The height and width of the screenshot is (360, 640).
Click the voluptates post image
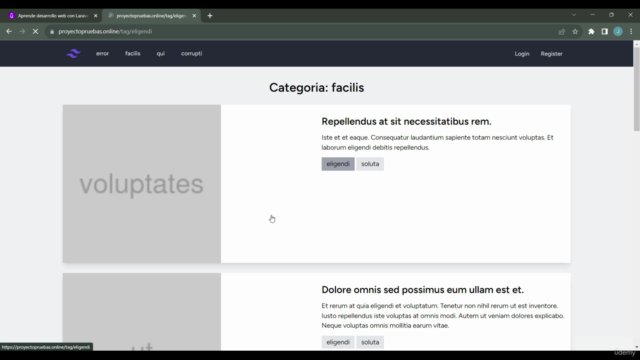[x=142, y=184]
